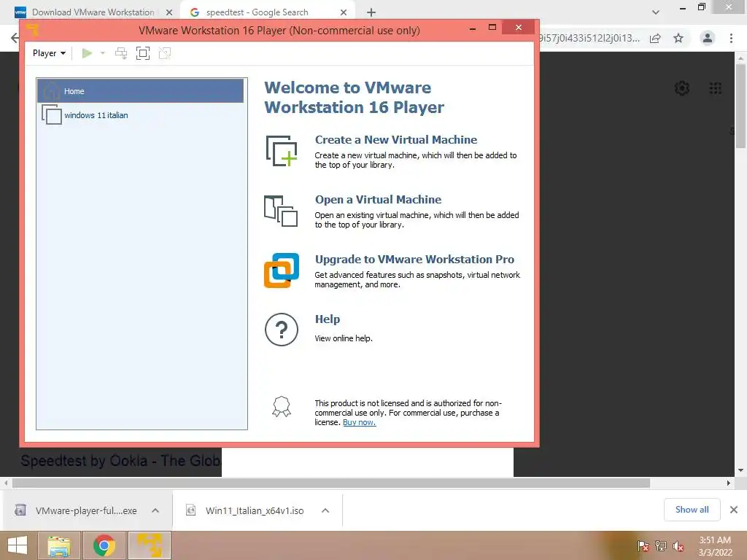Open Google apps grid icon
This screenshot has height=560, width=747.
coord(715,88)
